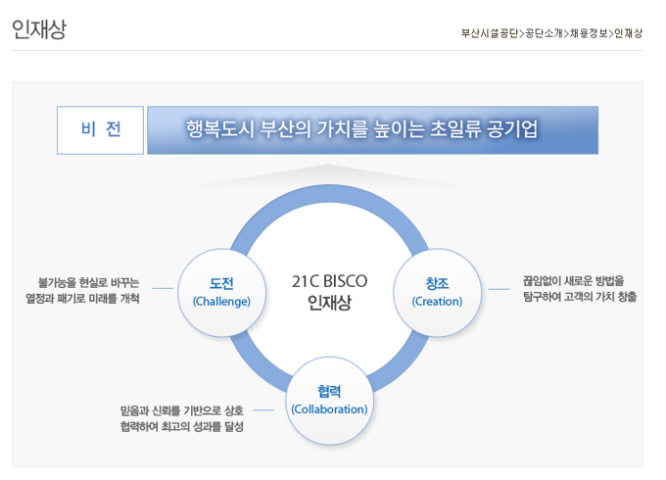Click the arrow after 채용정보 in breadcrumb

[611, 33]
